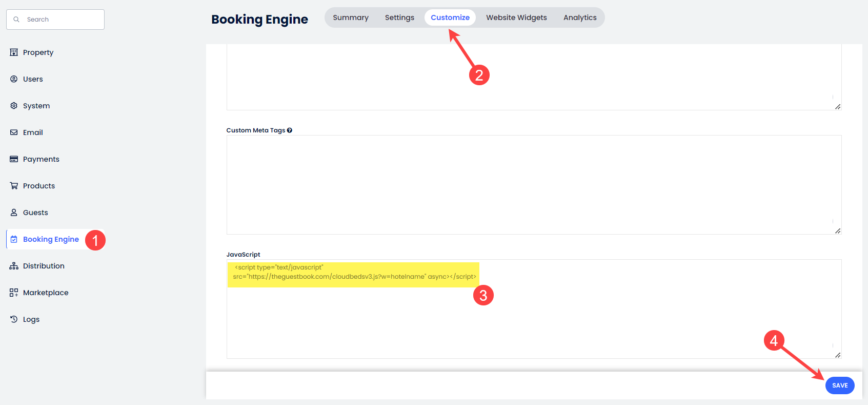Click the Distribution hierarchy icon
868x405 pixels.
(x=14, y=266)
